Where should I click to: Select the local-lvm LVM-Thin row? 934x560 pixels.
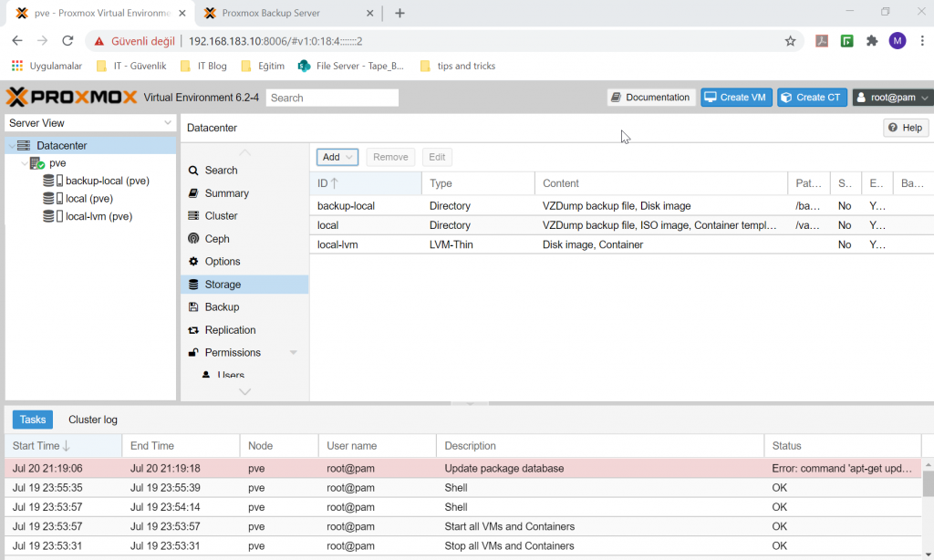pos(622,244)
